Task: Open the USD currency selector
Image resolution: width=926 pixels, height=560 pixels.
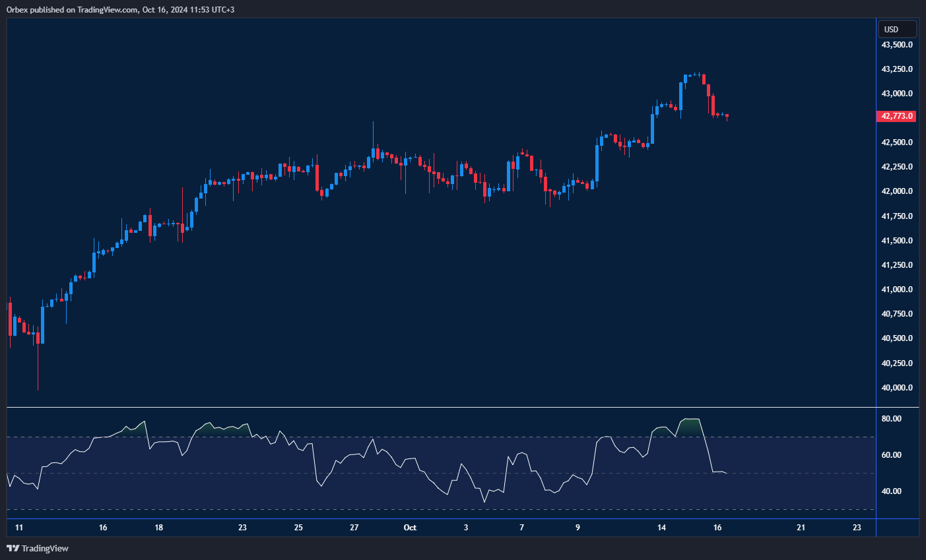Action: coord(896,29)
